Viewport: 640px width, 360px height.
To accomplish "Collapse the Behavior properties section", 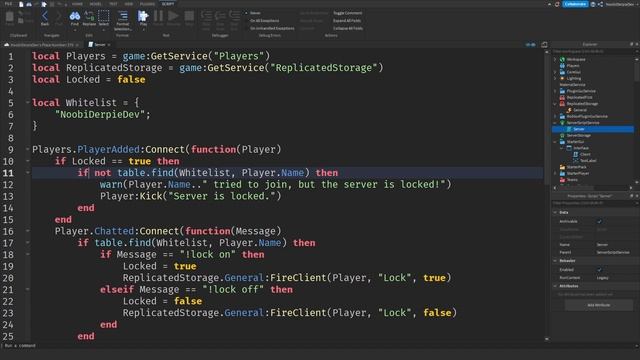I will [x=555, y=261].
